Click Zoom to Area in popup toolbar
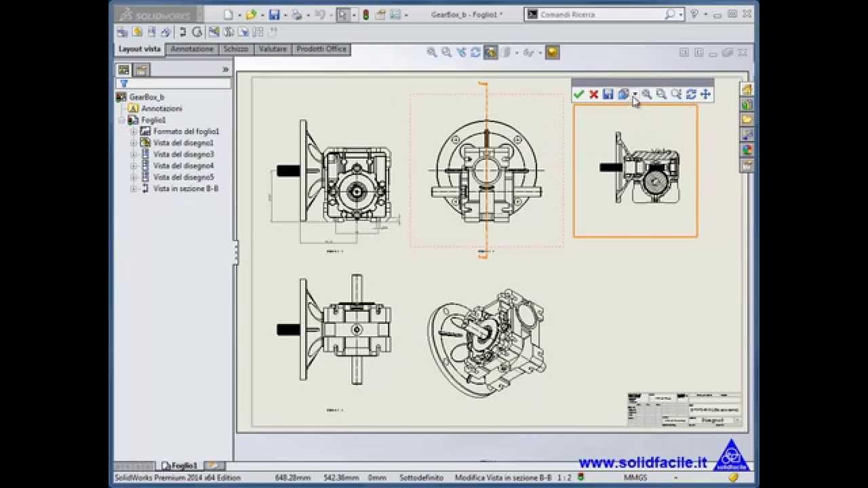 point(661,94)
